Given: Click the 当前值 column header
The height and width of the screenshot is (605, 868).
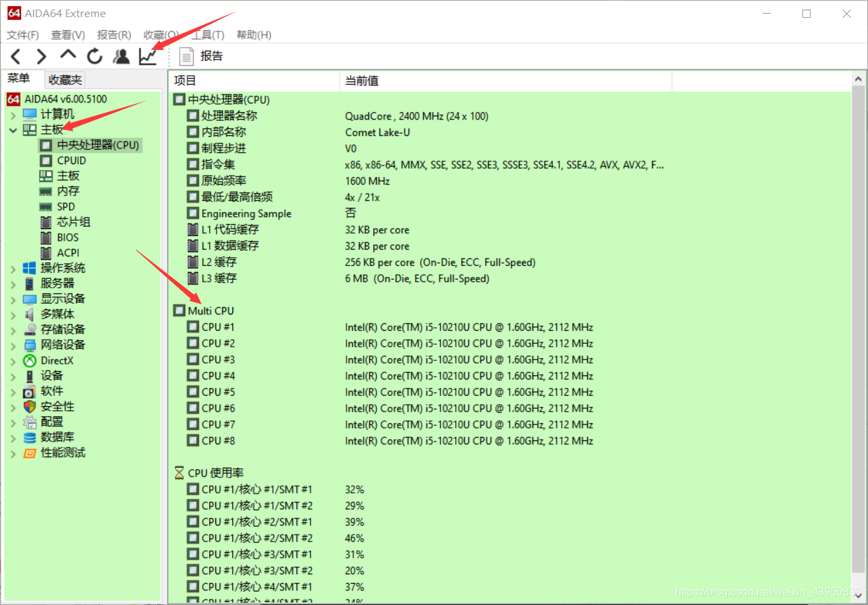Looking at the screenshot, I should tap(506, 81).
